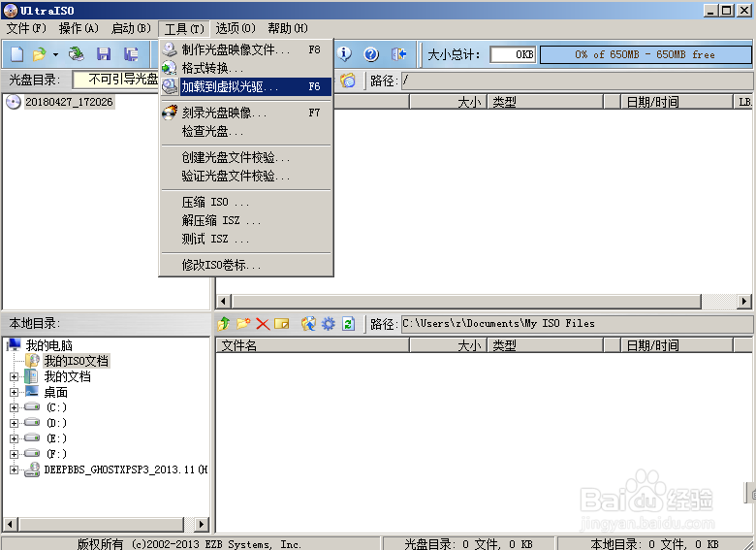Expand the (F:) drive node

click(14, 454)
